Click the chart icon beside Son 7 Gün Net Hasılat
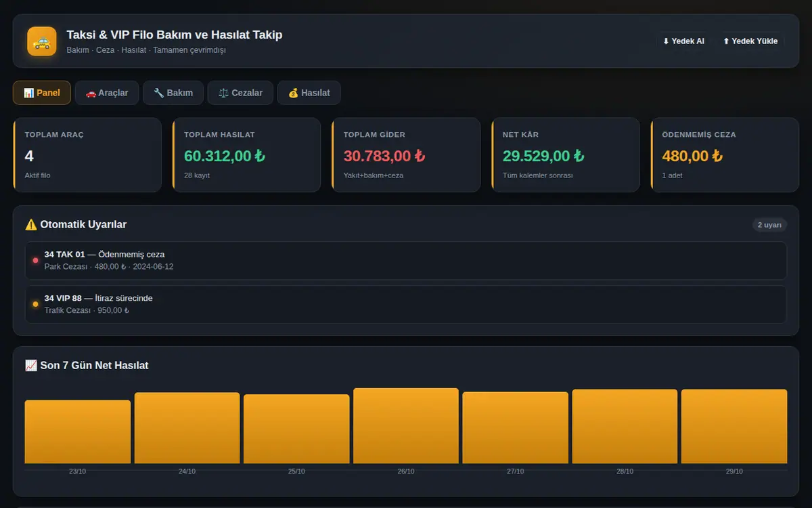Screen dimensions: 812x508 (x=31, y=366)
